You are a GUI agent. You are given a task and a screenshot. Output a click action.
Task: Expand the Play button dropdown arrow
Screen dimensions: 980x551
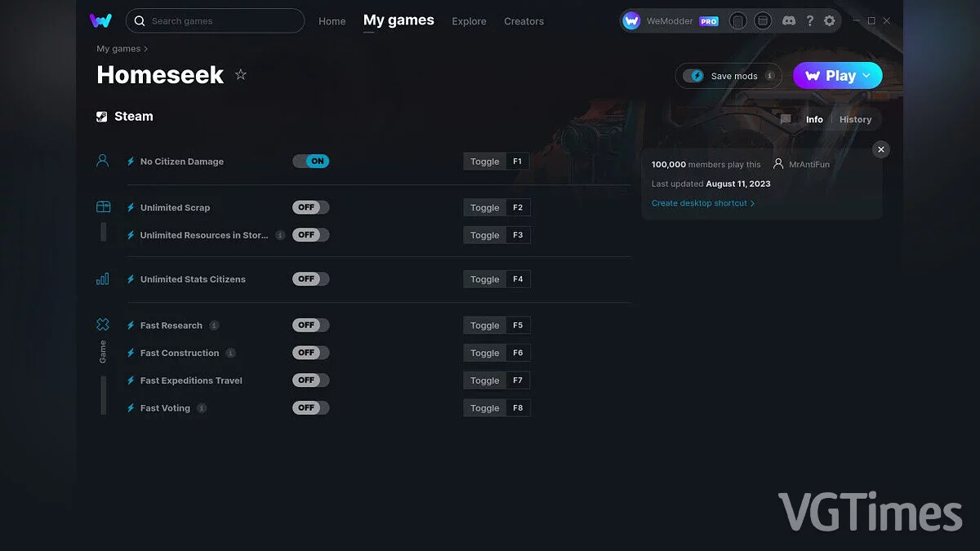click(x=867, y=76)
